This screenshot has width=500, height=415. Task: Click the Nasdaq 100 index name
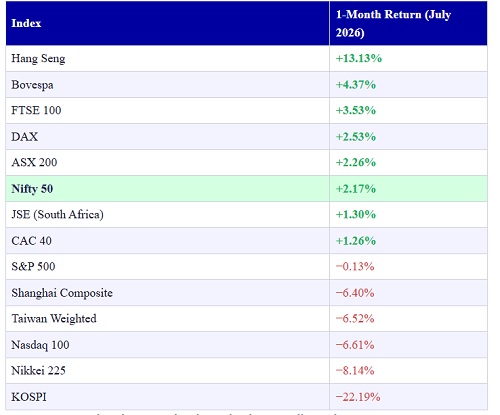[40, 345]
